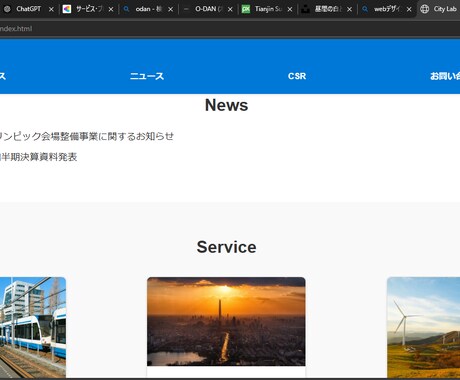Viewport: 460px width, 380px height.
Task: Open the 半期決算資料発表 news item
Action: click(39, 157)
